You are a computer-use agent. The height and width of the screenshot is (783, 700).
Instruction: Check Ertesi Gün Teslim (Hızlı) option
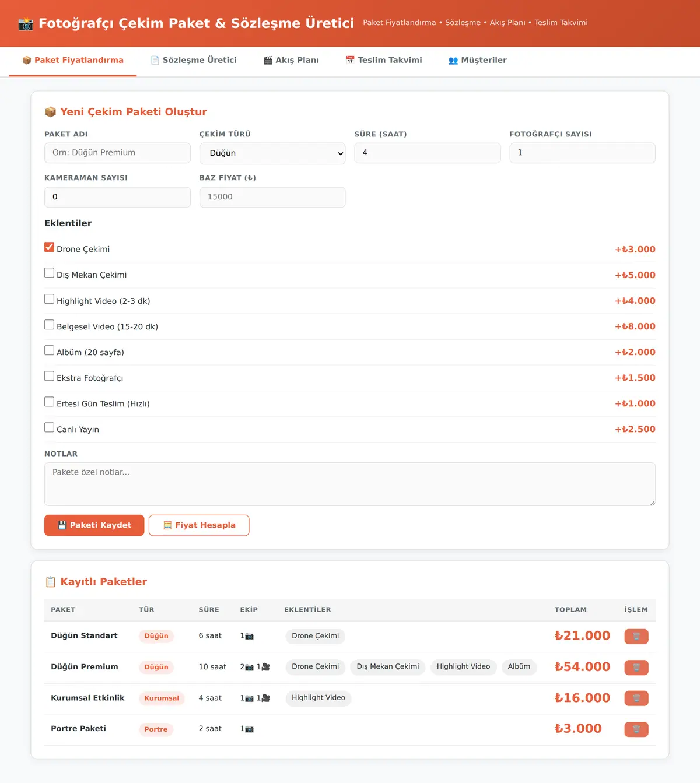tap(50, 402)
